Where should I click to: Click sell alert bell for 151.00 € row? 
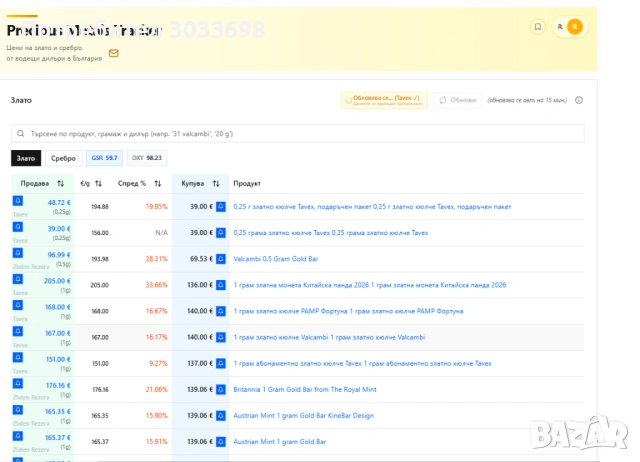(18, 357)
